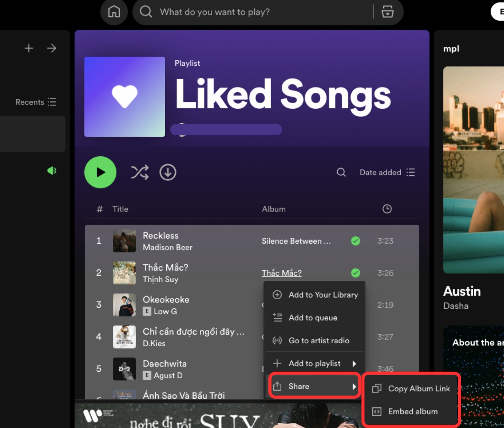504x428 pixels.
Task: Click the Daechwita artwork thumbnail
Action: pyautogui.click(x=124, y=369)
